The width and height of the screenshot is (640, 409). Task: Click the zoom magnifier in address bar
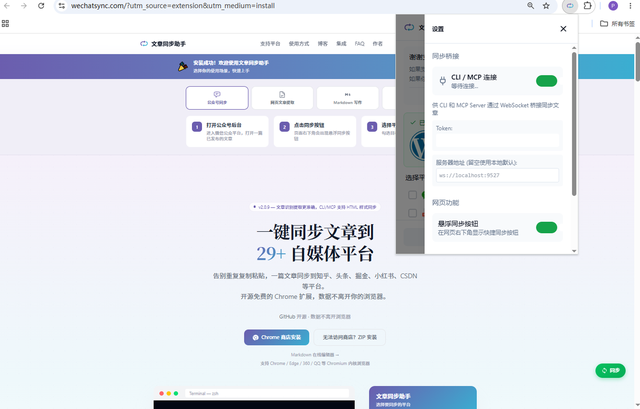(530, 6)
